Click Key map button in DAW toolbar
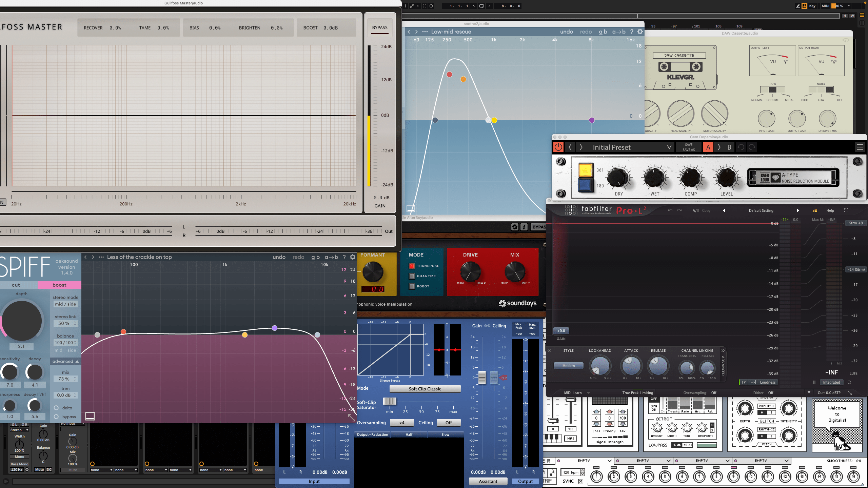Viewport: 868px width, 488px height. 812,6
